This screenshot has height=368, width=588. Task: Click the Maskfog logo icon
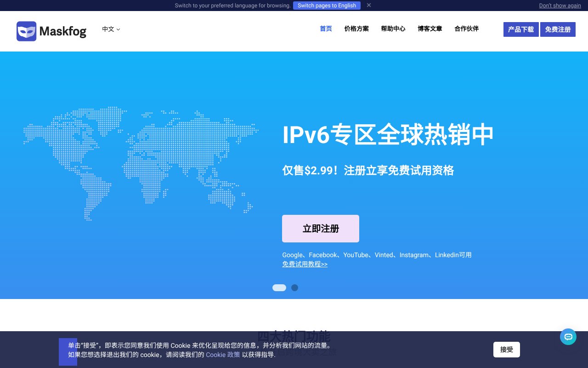point(26,31)
